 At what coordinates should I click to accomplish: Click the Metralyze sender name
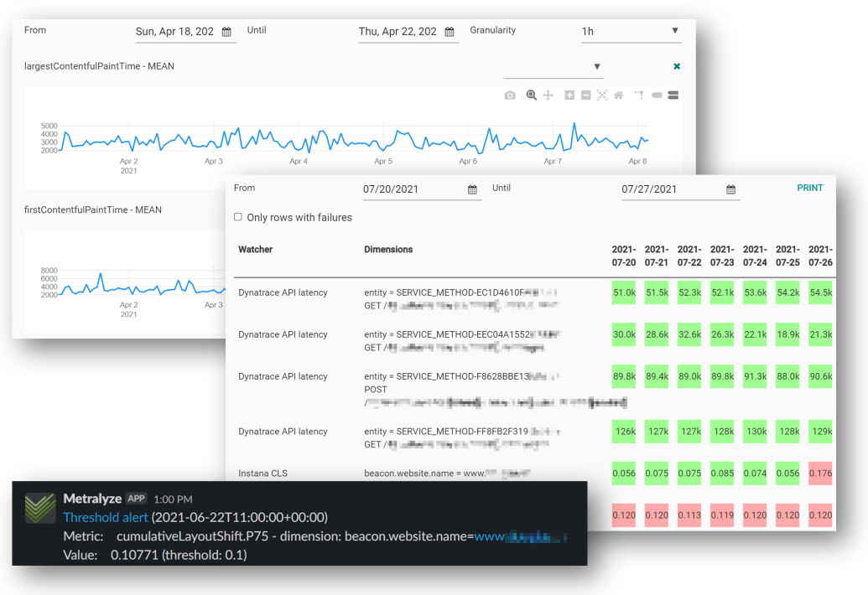click(92, 499)
